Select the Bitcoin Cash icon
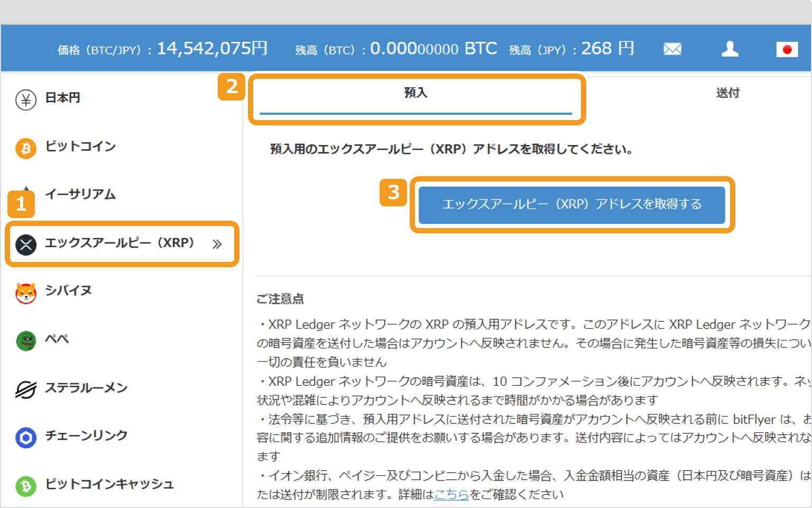This screenshot has width=812, height=508. coord(25,485)
